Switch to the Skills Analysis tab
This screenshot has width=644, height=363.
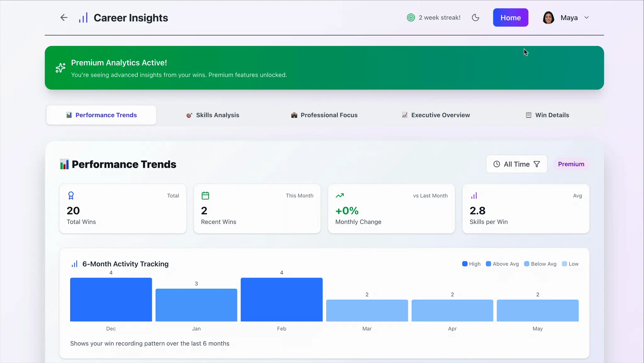click(213, 115)
